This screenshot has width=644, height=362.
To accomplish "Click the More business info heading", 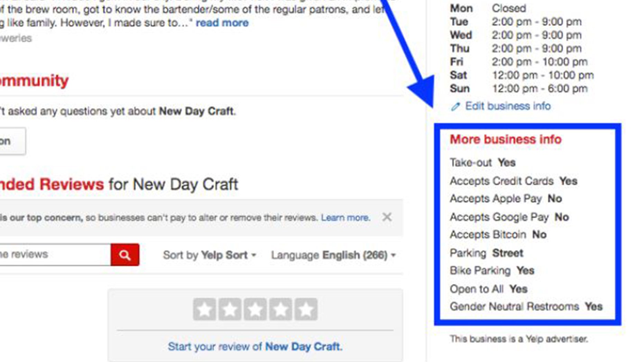I will coord(505,139).
